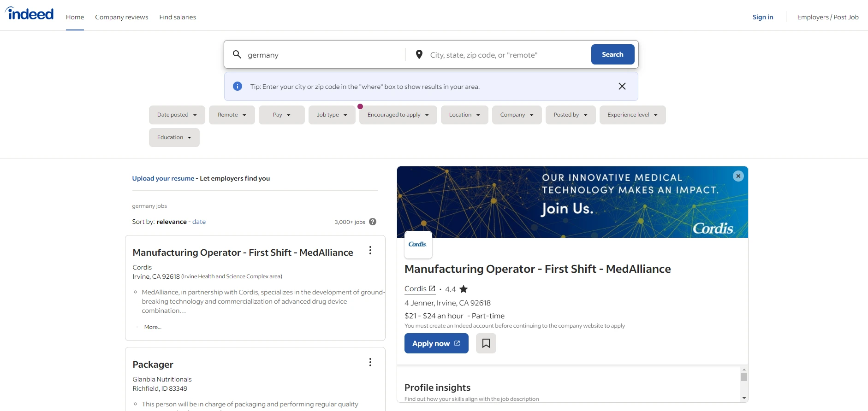Click the '3,000+ jobs' count text

(x=350, y=222)
